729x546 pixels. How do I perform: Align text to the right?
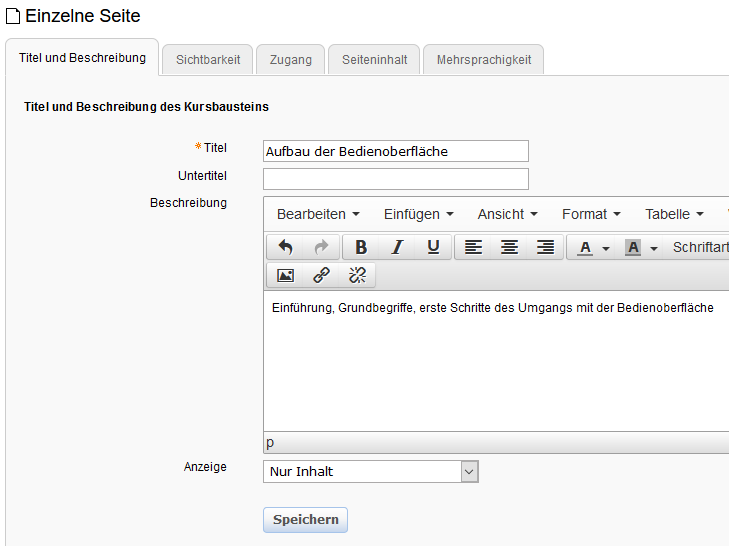[545, 247]
